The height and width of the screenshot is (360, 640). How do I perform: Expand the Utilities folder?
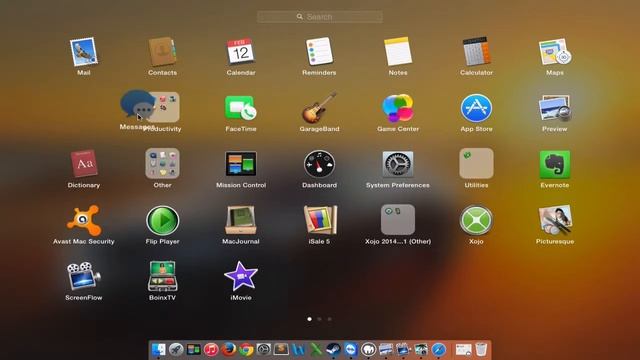pos(476,164)
